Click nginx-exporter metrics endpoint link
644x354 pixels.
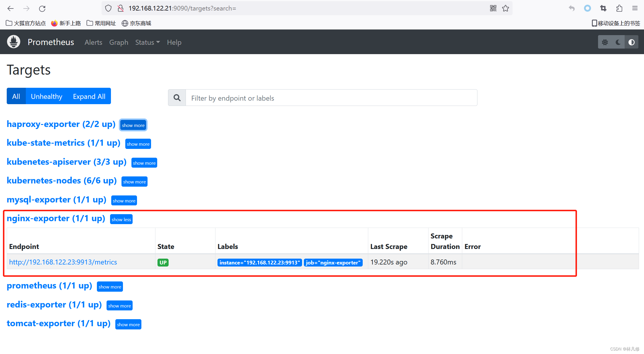point(63,262)
